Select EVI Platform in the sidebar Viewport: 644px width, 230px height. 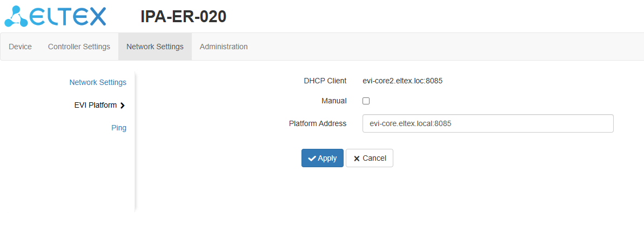click(96, 105)
